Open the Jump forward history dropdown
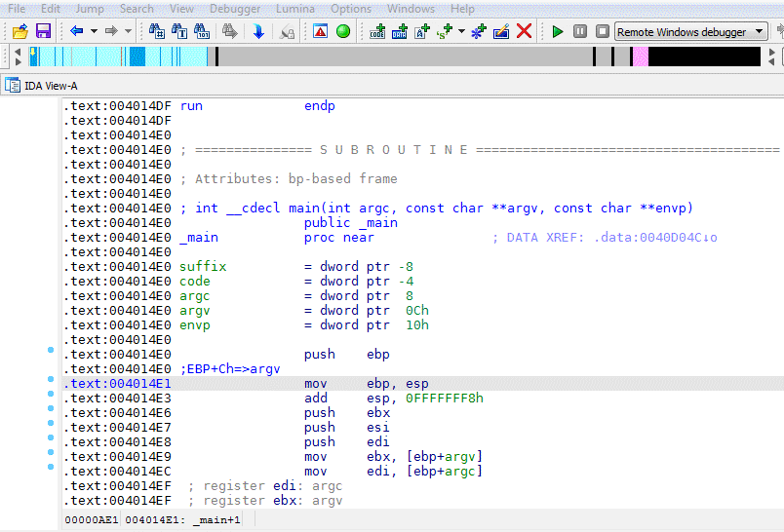 click(128, 31)
